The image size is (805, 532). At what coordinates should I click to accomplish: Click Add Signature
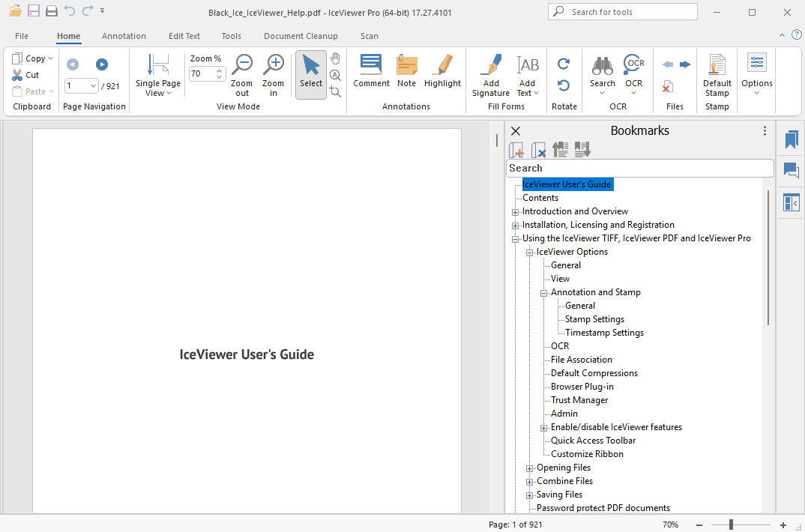click(491, 75)
